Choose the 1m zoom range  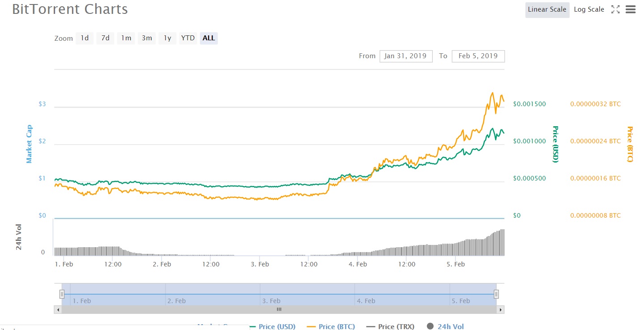pos(126,38)
